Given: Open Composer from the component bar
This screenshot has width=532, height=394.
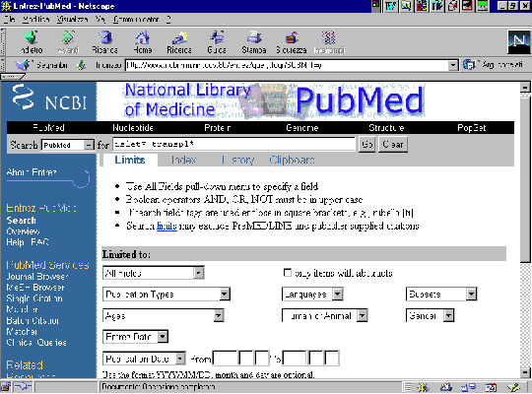Looking at the screenshot, I should click(x=513, y=387).
